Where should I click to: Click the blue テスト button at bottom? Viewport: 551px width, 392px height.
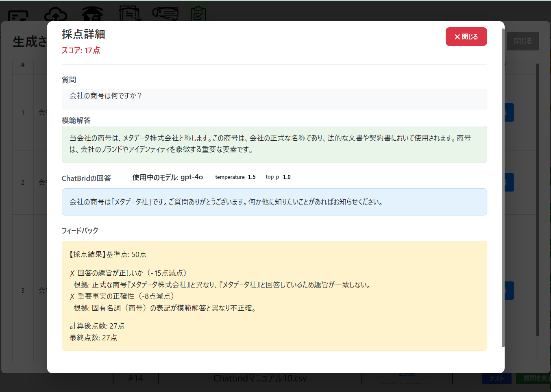pyautogui.click(x=497, y=379)
